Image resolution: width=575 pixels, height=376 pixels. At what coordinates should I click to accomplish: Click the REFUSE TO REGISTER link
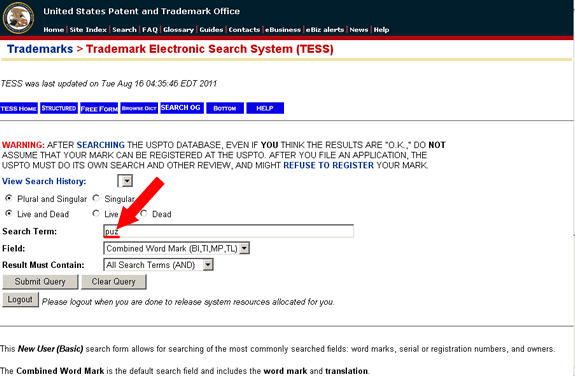point(329,165)
